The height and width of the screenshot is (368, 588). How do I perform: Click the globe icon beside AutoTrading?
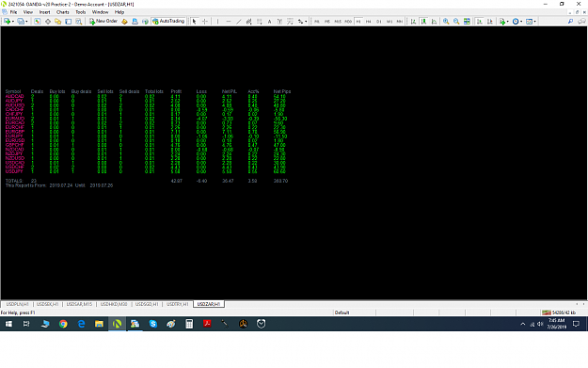[145, 22]
